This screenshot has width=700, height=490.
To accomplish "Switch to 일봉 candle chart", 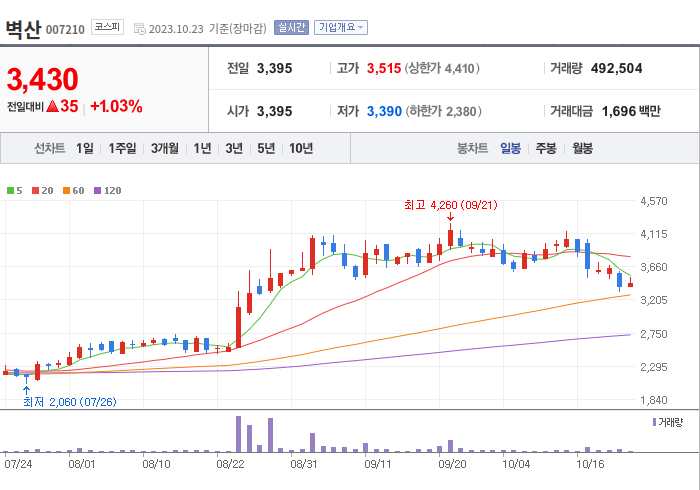I will pyautogui.click(x=510, y=148).
